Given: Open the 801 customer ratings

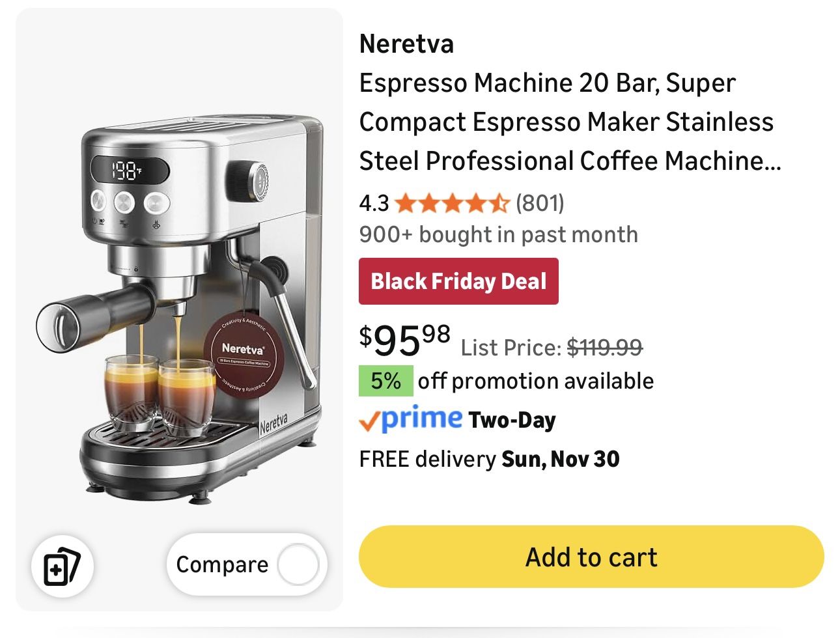Looking at the screenshot, I should 540,203.
